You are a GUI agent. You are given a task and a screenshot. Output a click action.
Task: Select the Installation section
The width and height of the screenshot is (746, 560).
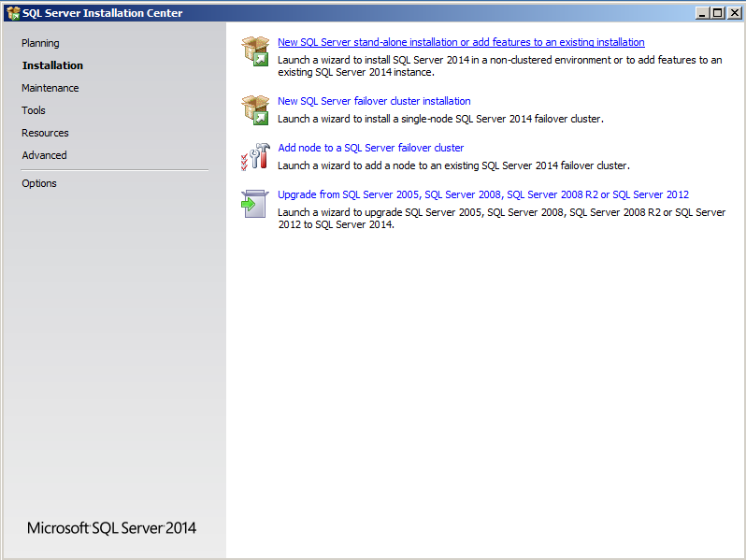coord(52,65)
